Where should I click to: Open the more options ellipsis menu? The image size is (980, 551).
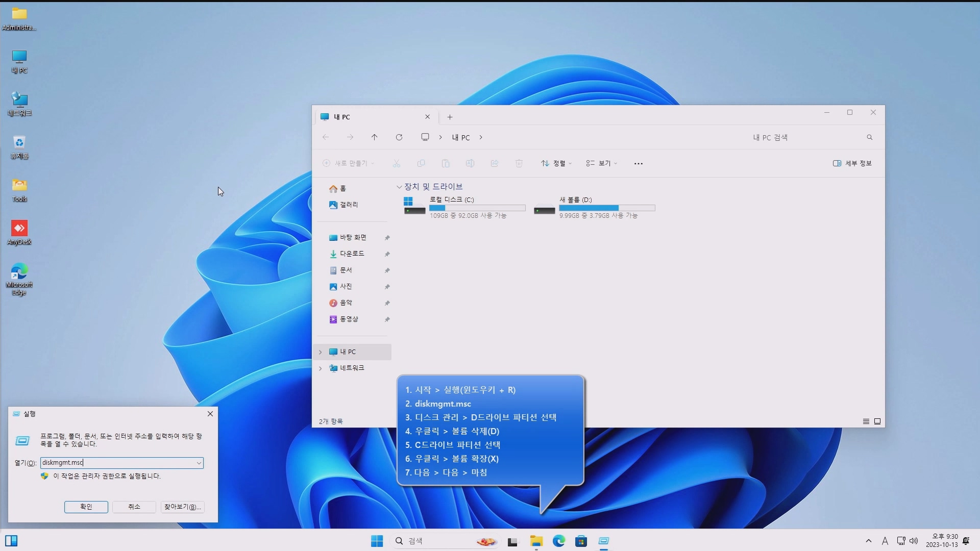pyautogui.click(x=639, y=163)
